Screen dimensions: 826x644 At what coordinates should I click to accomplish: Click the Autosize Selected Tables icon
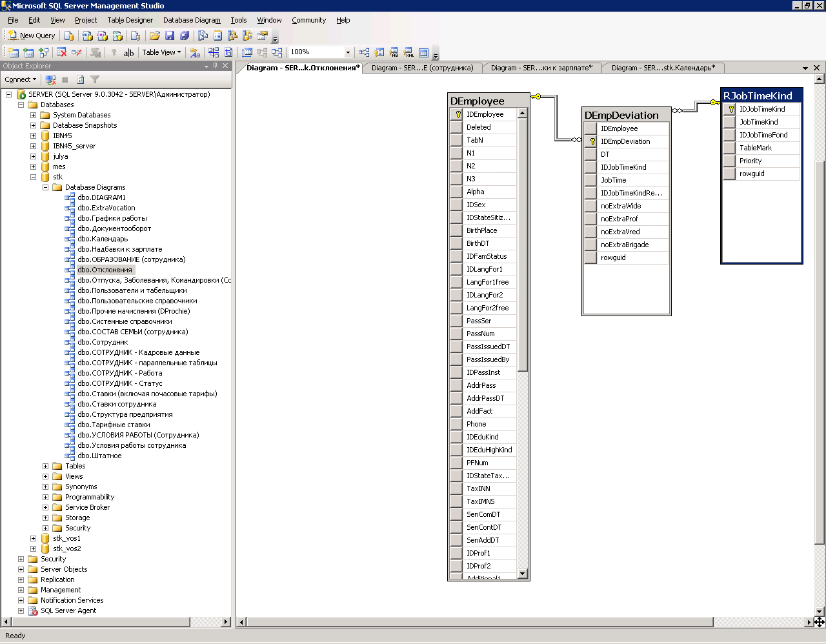(x=247, y=52)
